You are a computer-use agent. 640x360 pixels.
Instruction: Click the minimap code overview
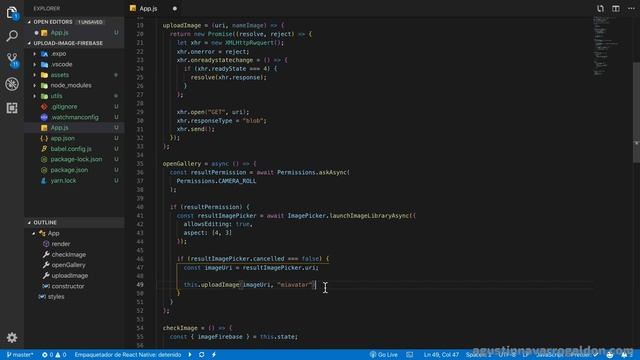click(x=606, y=46)
